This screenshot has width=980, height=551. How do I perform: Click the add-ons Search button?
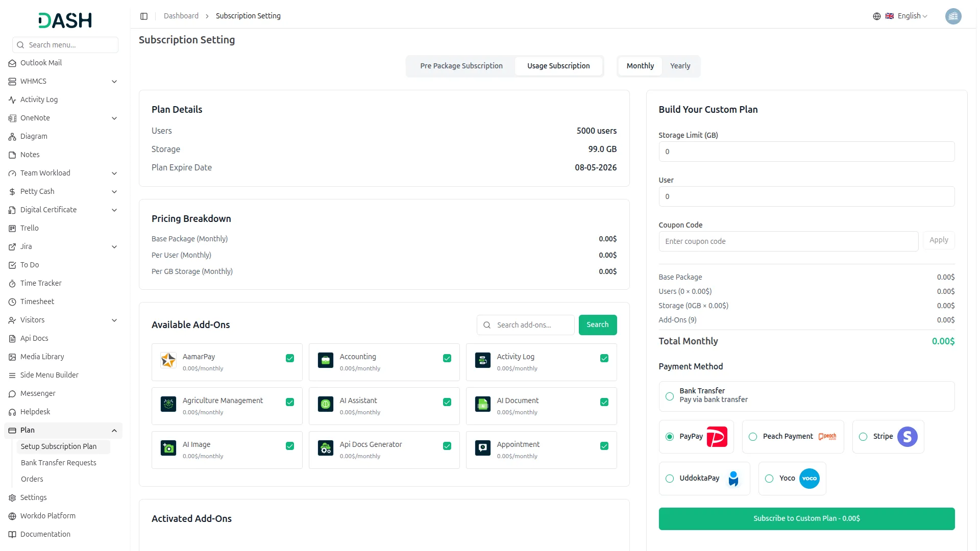(597, 325)
